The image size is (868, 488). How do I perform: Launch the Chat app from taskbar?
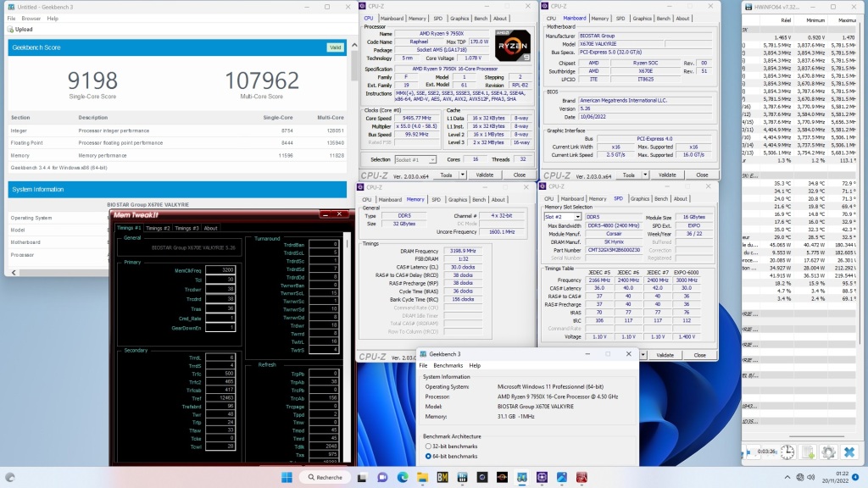click(x=382, y=477)
